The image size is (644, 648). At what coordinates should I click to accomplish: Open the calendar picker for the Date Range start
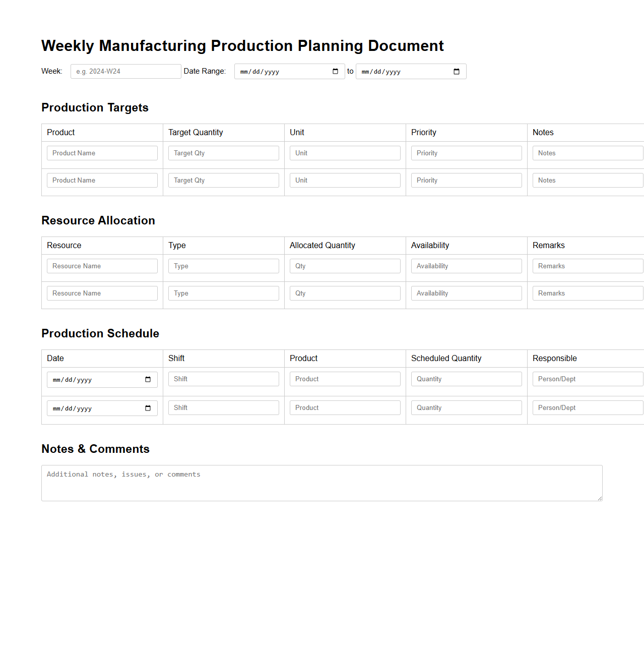tap(335, 71)
